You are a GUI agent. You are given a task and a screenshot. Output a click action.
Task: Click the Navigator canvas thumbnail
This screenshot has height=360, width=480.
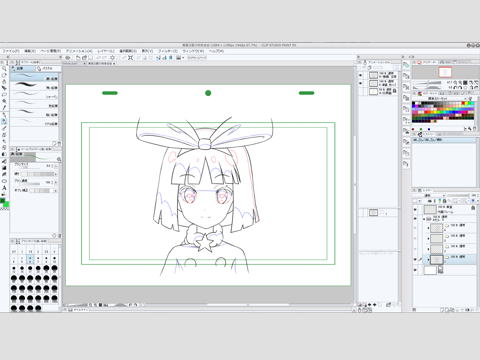445,72
